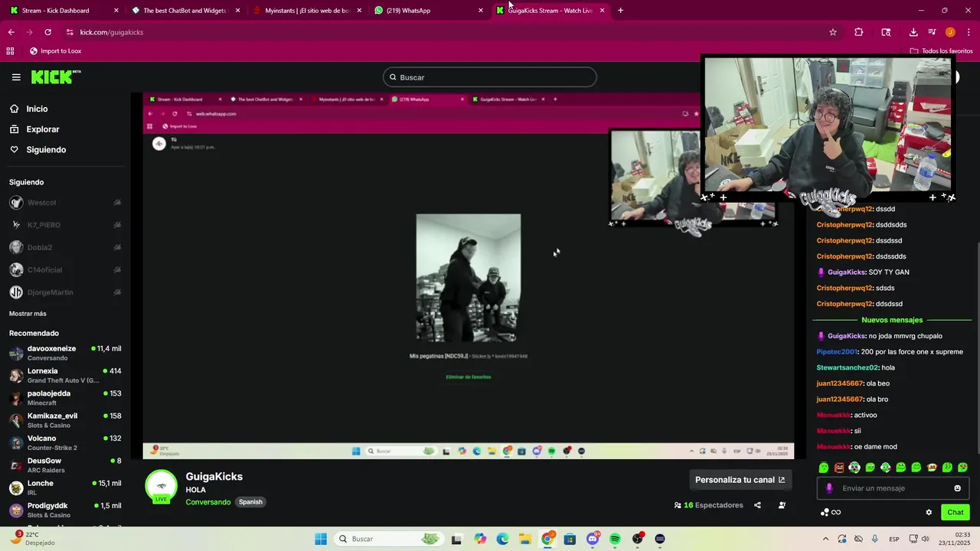This screenshot has height=551, width=980.
Task: Open recommended channel Kamikaze_evil
Action: click(65, 420)
